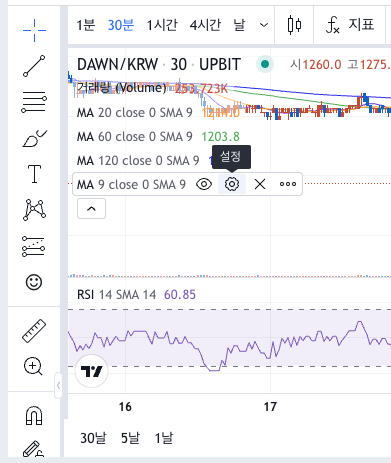Switch to the 날 daily interval
The image size is (391, 463).
click(239, 25)
